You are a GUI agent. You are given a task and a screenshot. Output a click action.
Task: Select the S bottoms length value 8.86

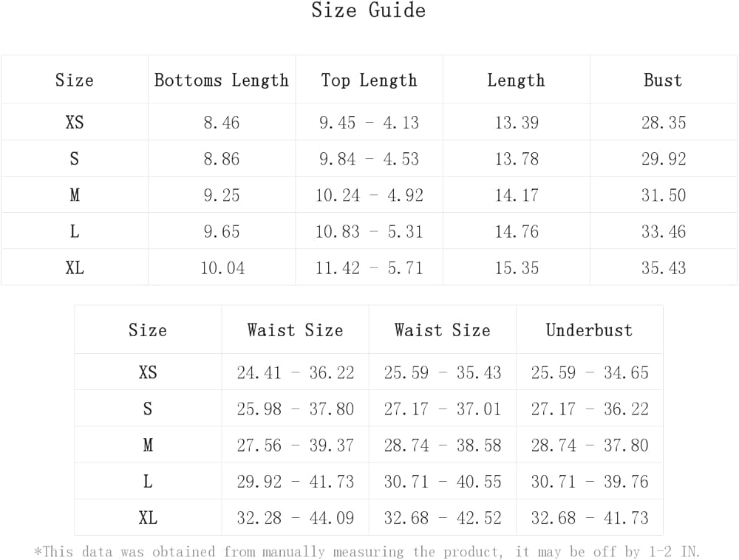click(x=222, y=159)
